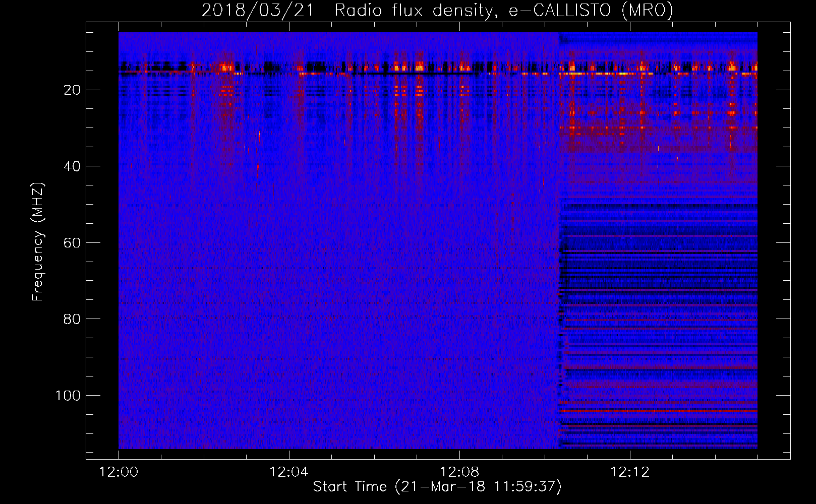The width and height of the screenshot is (816, 504).
Task: Click the "12:12" time tick label
Action: (x=630, y=472)
